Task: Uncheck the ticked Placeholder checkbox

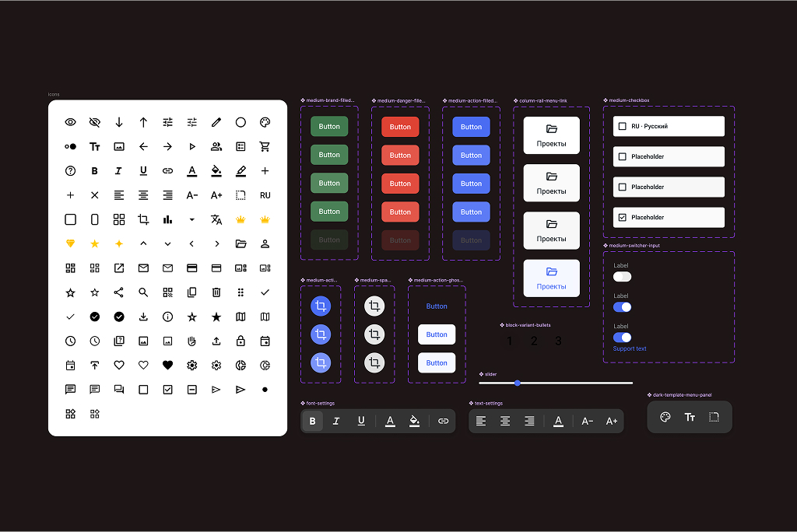Action: (622, 218)
